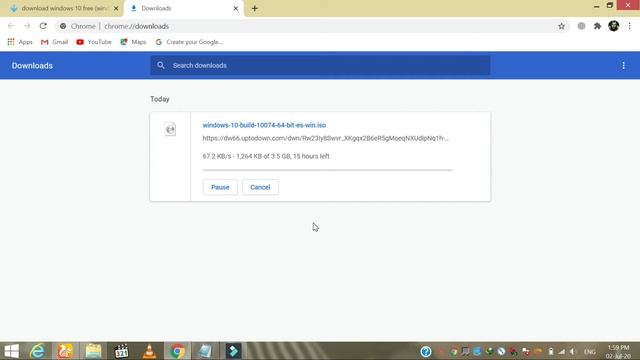Open the windows-10-build-10074 ISO file link
Screen dimensions: 640x360
coord(264,125)
